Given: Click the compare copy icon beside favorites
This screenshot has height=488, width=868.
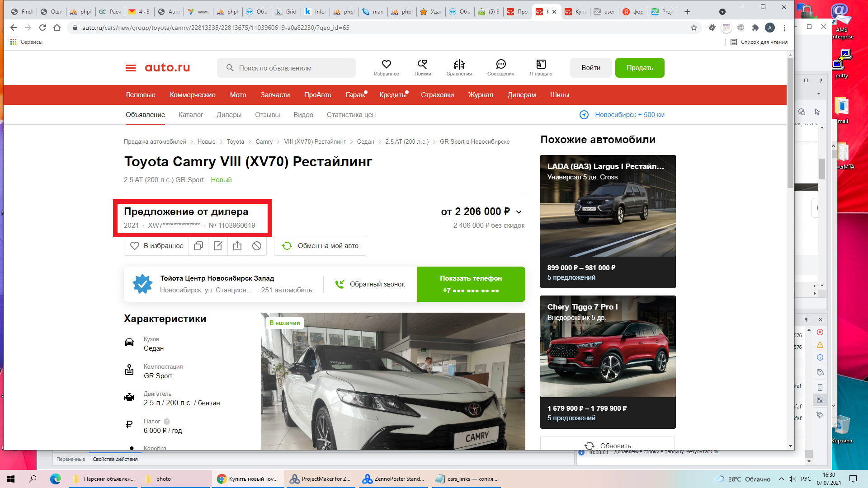Looking at the screenshot, I should point(198,246).
